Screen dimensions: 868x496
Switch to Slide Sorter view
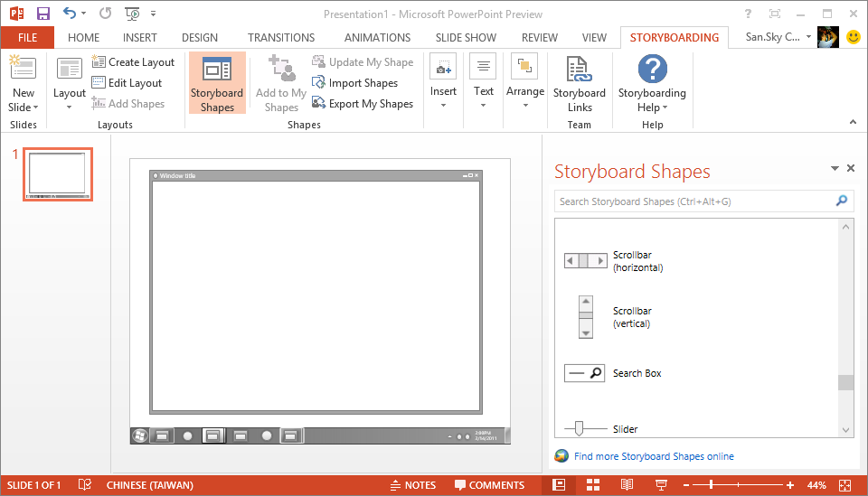point(593,485)
